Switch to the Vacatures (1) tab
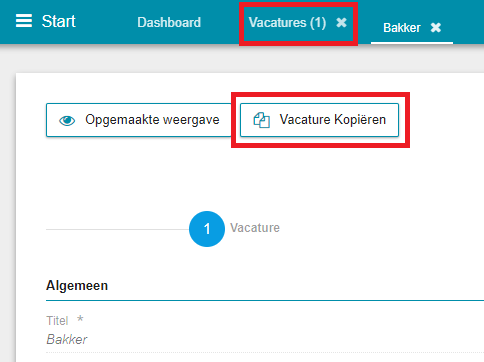 coord(287,23)
